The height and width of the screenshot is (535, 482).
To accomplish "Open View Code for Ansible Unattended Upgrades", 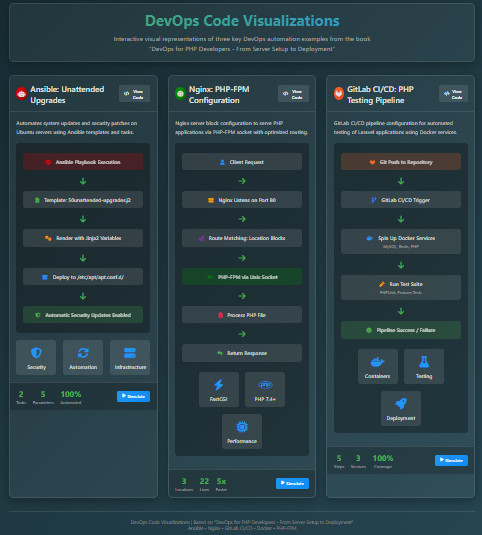I will click(134, 94).
